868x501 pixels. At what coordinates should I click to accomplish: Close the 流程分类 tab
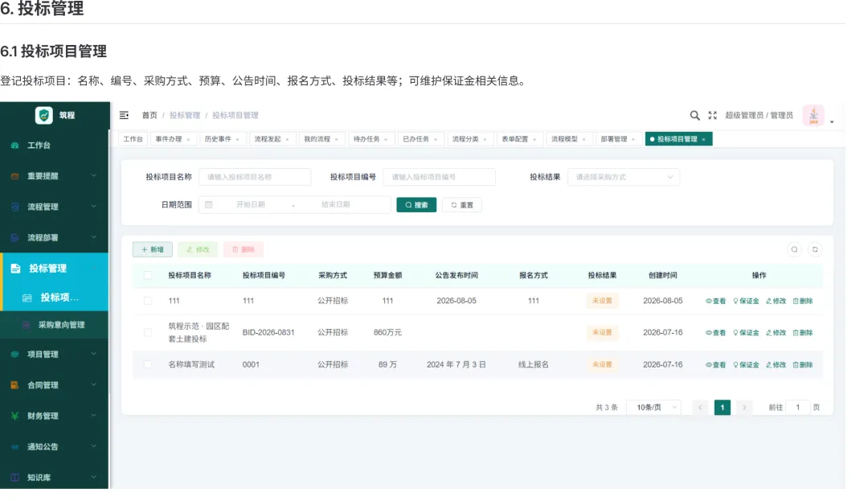click(x=485, y=139)
